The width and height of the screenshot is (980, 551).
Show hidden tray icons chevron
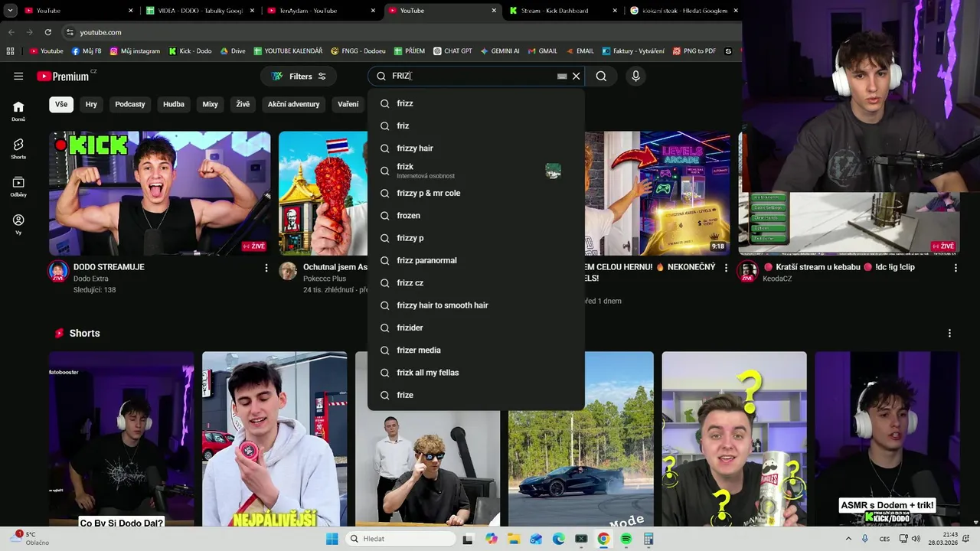849,539
